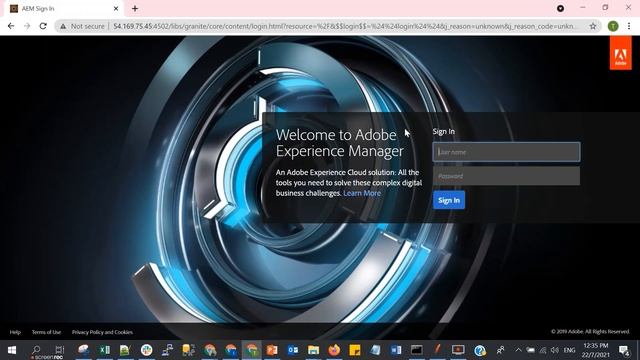Close the AEM Sign In tab
The image size is (640, 360).
(116, 8)
